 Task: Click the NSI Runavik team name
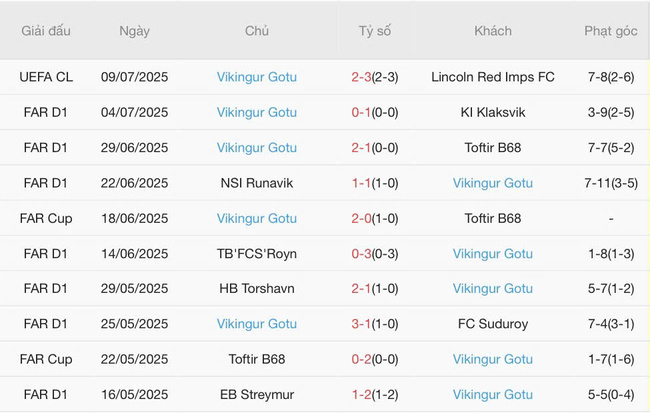(257, 183)
